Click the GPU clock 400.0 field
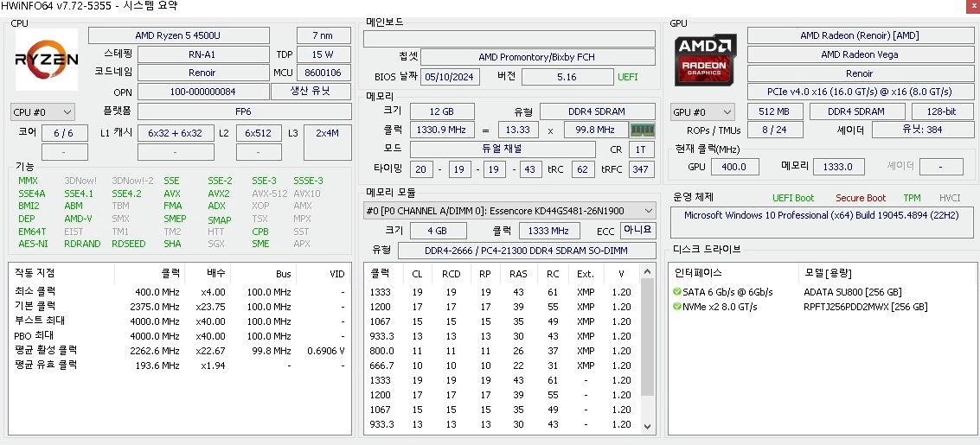 pos(733,167)
